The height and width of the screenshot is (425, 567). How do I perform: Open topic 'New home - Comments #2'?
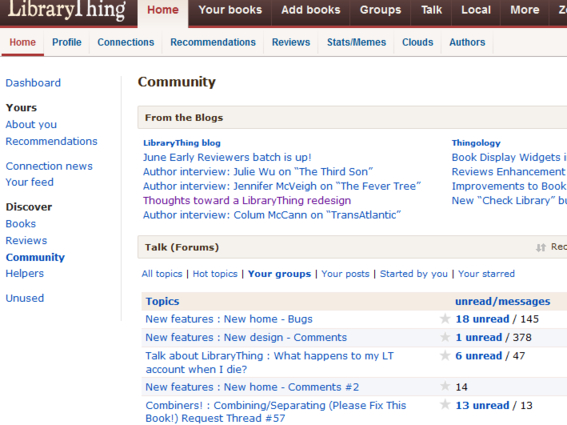(252, 387)
